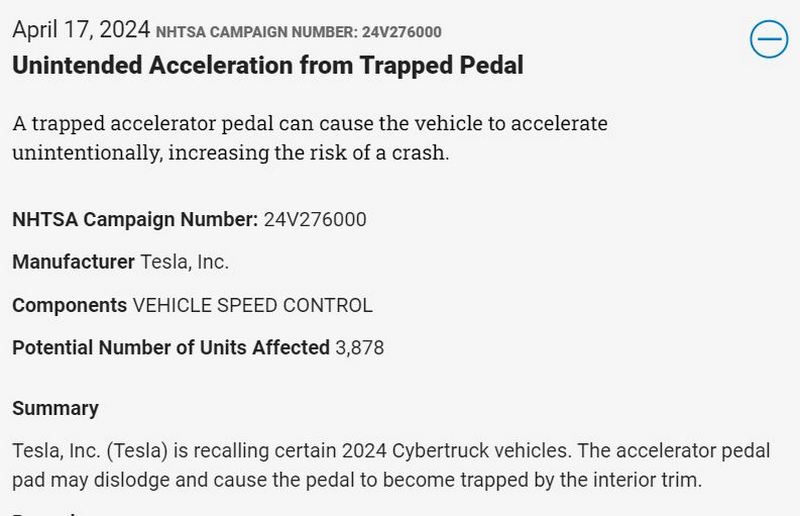The height and width of the screenshot is (516, 800).
Task: Click the Tesla, Inc. manufacturer value
Action: [184, 262]
